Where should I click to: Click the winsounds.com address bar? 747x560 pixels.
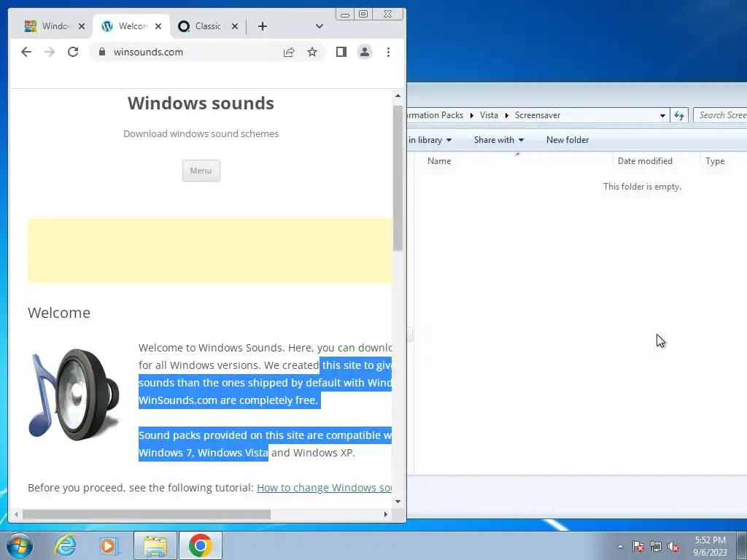point(190,52)
